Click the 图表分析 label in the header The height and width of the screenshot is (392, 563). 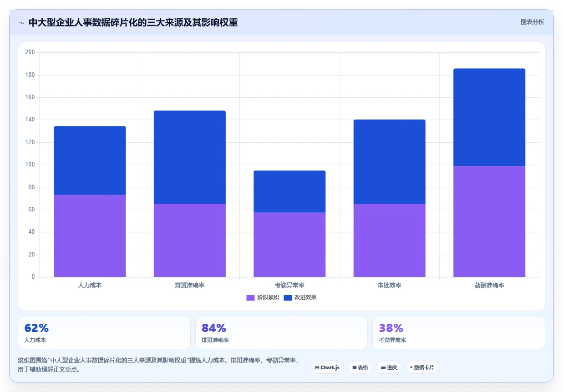tap(532, 22)
